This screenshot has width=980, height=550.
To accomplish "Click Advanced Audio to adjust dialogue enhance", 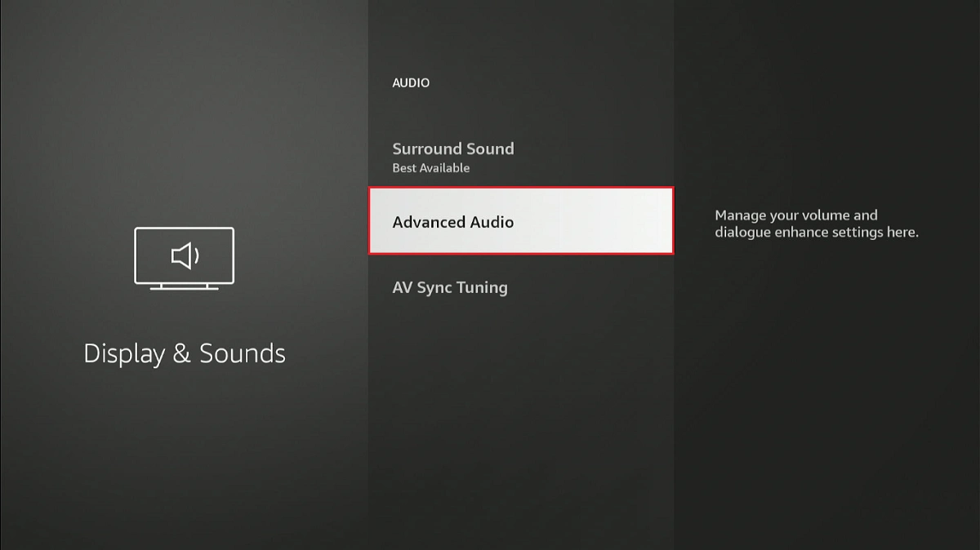I will [521, 221].
